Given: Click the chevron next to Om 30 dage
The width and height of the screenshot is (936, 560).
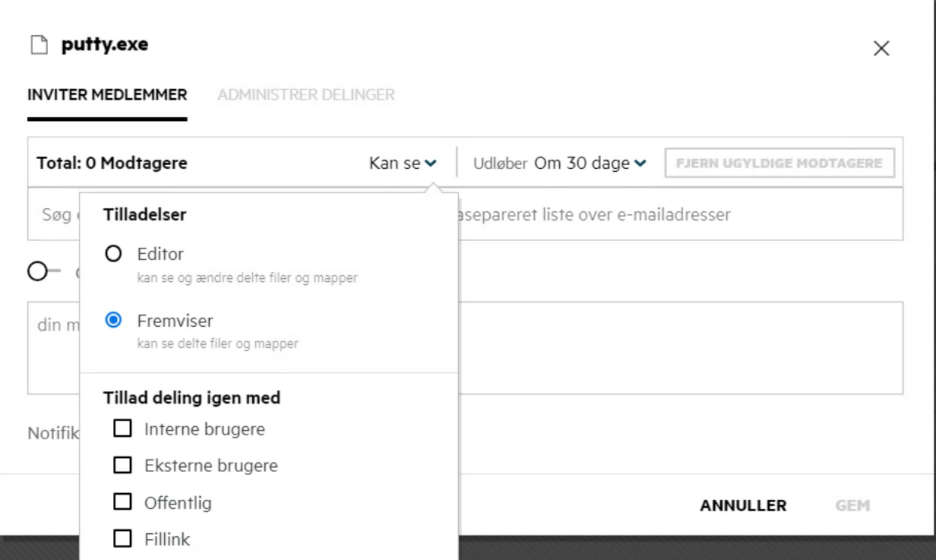Looking at the screenshot, I should click(640, 163).
